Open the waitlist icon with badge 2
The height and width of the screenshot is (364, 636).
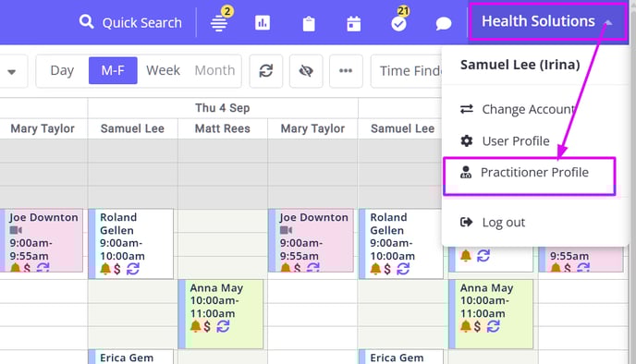click(219, 23)
